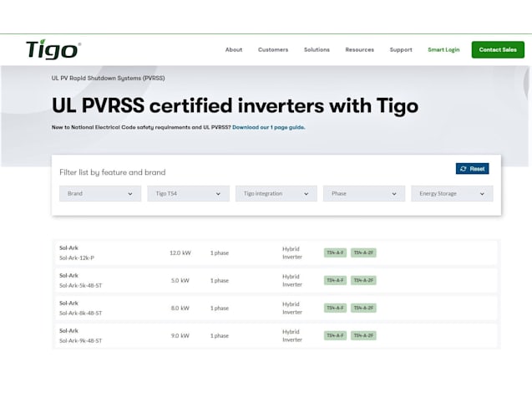Viewport: 532px width, 398px height.
Task: Click the page heading UL PVRSS certified inverters
Action: tap(235, 105)
